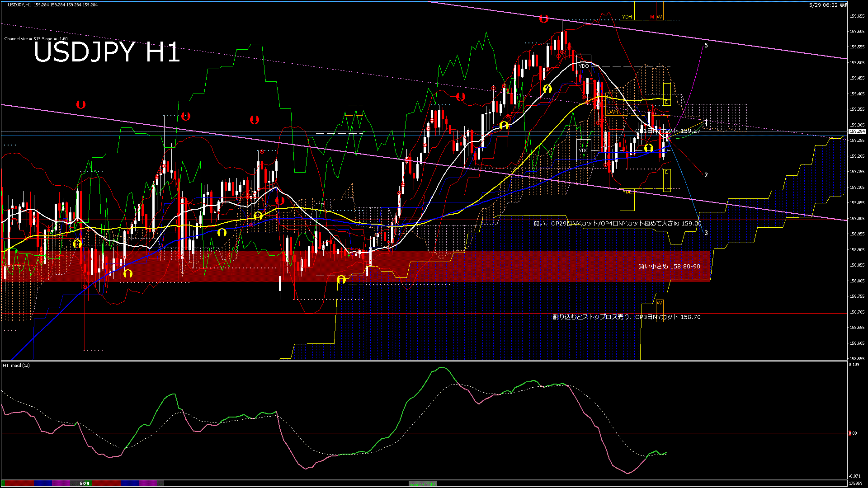Viewport: 868px width, 488px height.
Task: Click the red down arrow signal below YDH
Action: [544, 19]
